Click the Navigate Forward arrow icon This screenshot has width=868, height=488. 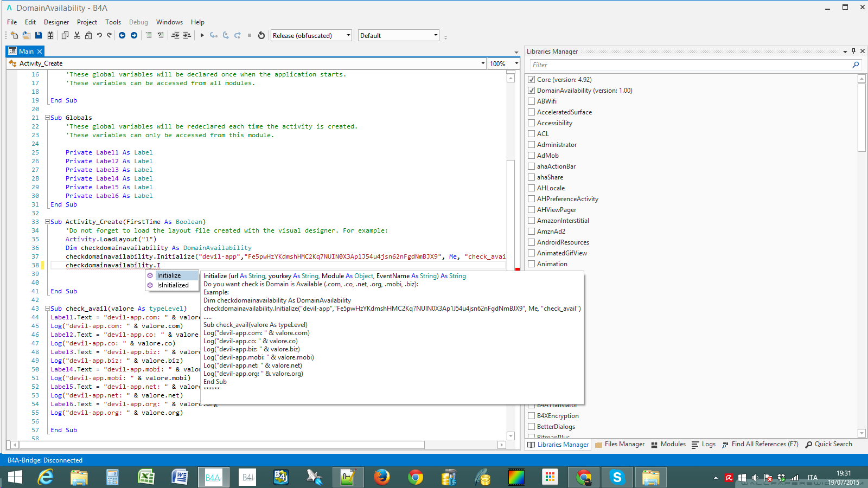(134, 35)
